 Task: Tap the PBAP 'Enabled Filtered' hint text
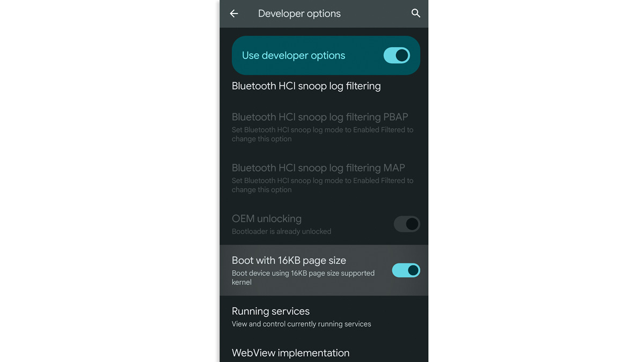(x=323, y=134)
